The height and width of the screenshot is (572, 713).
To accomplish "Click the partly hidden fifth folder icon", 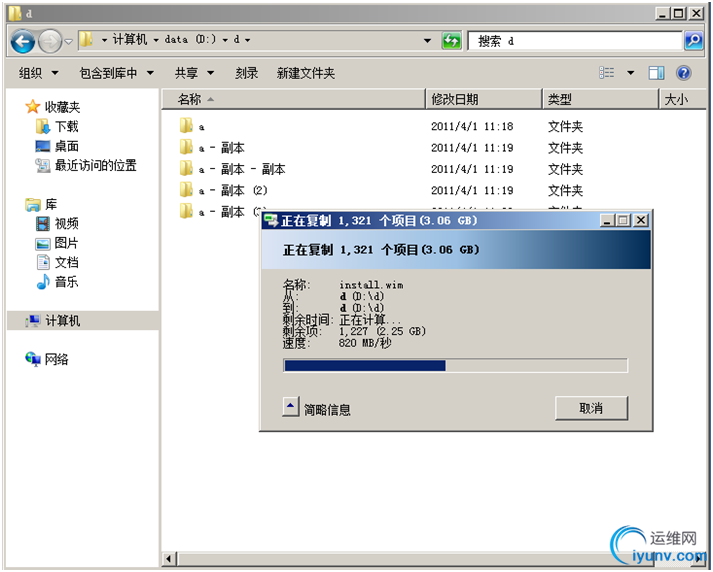I will [x=186, y=211].
